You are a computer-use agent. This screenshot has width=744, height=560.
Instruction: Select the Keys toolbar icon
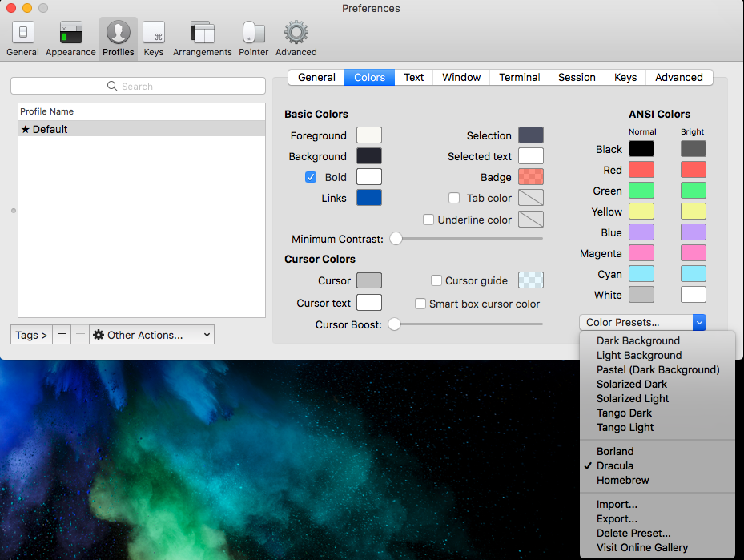tap(154, 34)
